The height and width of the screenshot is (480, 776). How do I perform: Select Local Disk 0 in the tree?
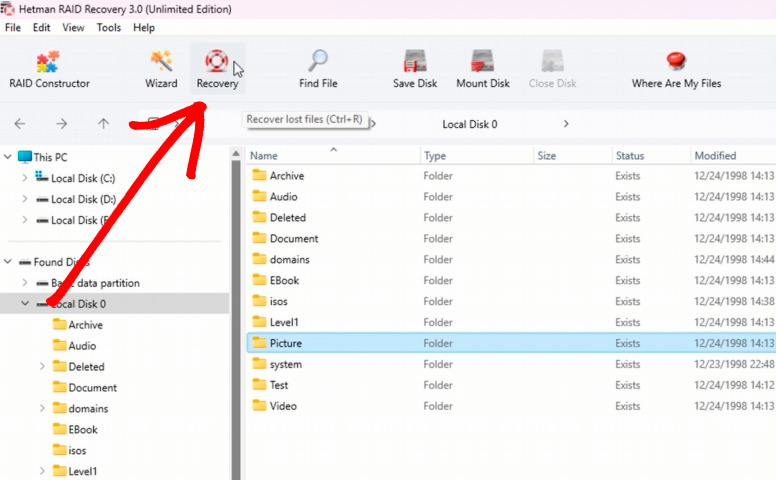click(114, 304)
